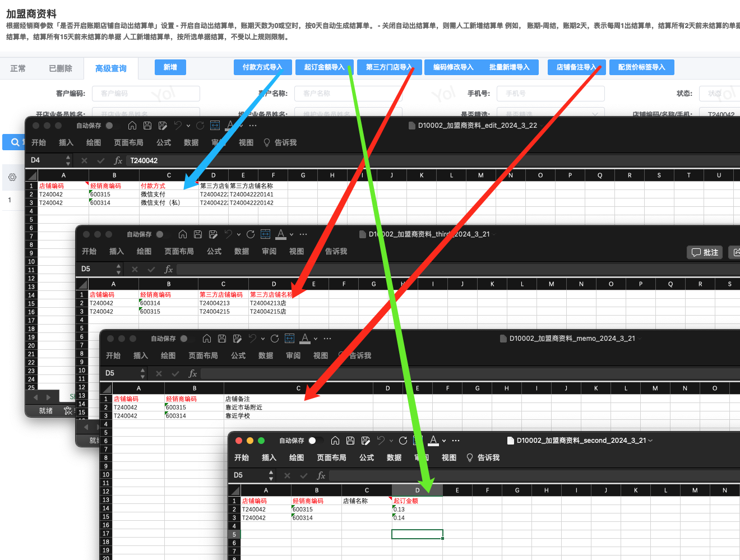The height and width of the screenshot is (560, 740).
Task: Click the Save As icon in the second_2024_3_21 Excel window
Action: 366,441
